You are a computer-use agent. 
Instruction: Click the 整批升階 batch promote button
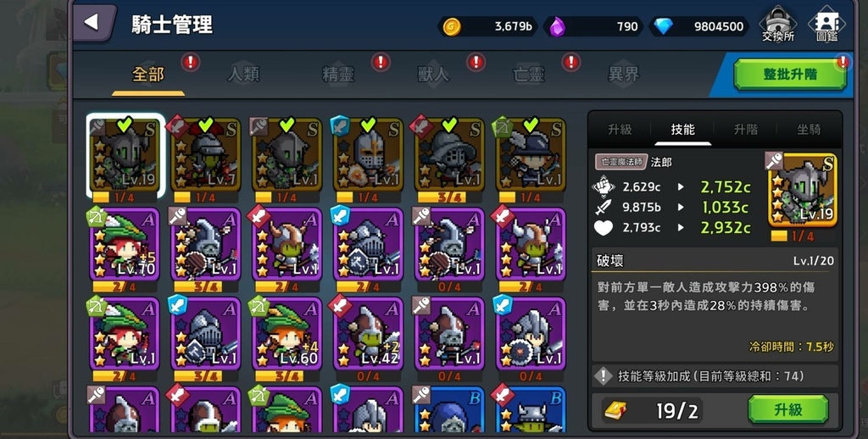(x=790, y=75)
